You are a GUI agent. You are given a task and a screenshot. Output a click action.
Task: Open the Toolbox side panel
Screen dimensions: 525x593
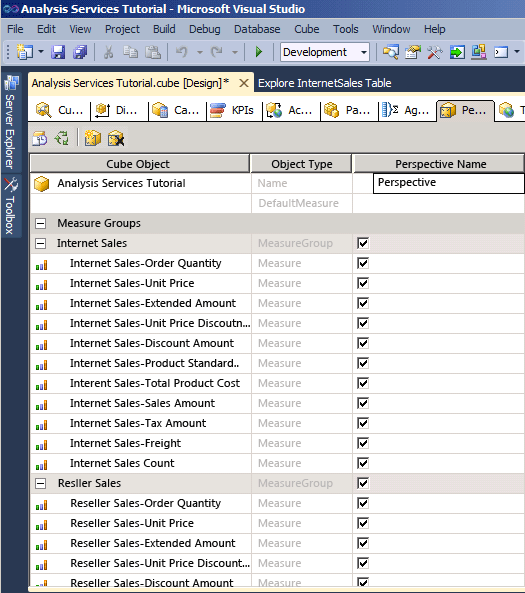pos(11,206)
